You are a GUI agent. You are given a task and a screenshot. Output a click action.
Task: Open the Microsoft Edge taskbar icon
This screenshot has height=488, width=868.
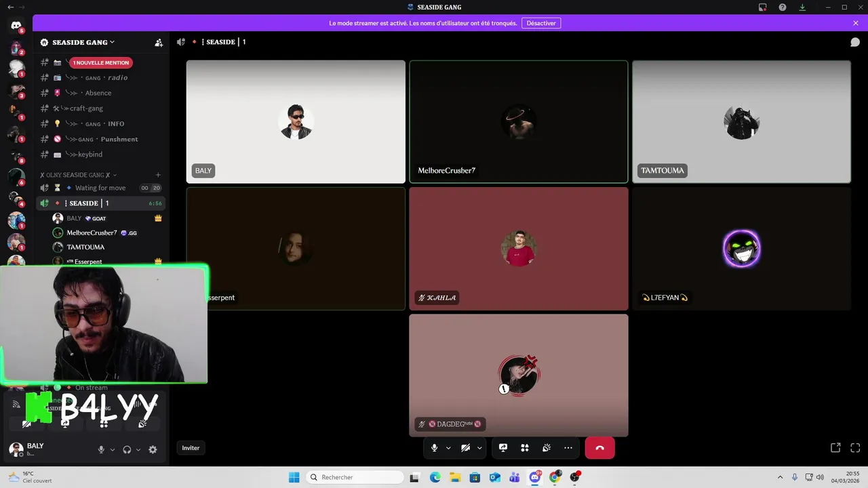[x=435, y=477]
